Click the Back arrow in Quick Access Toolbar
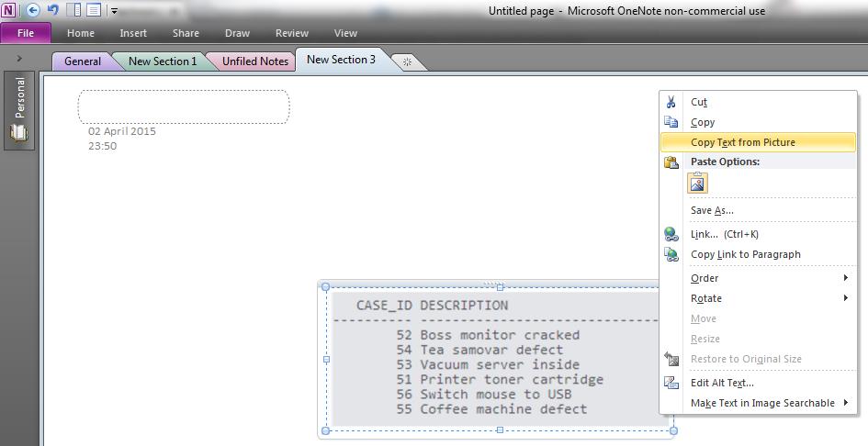868x446 pixels. point(33,10)
